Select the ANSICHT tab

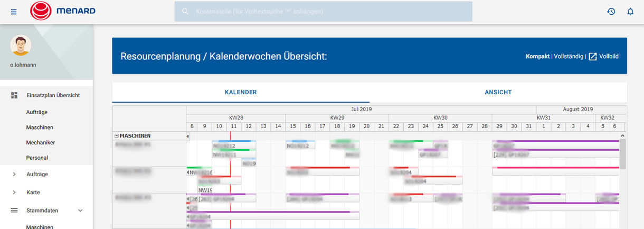pyautogui.click(x=498, y=92)
